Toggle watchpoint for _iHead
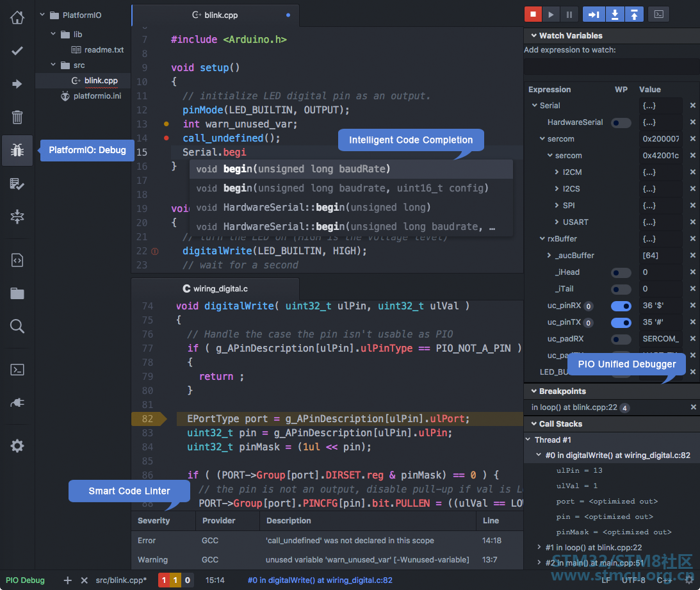 pos(621,273)
